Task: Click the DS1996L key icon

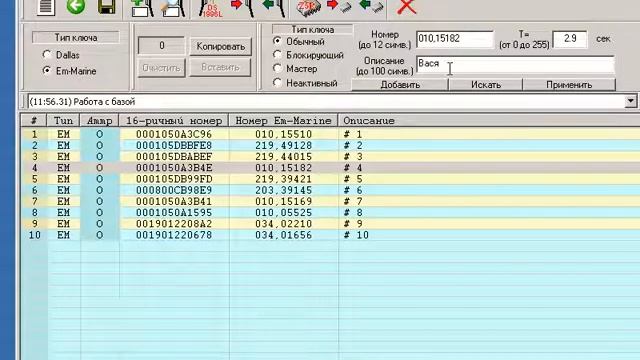Action: tap(211, 8)
